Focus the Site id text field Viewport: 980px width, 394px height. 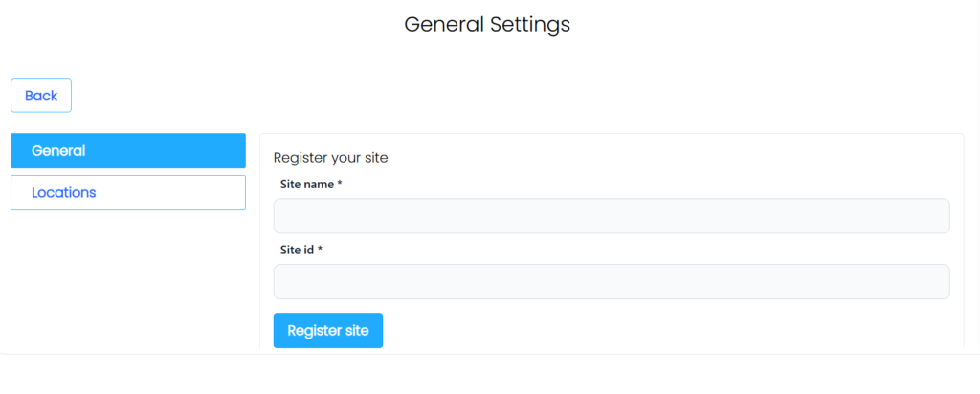pyautogui.click(x=612, y=282)
